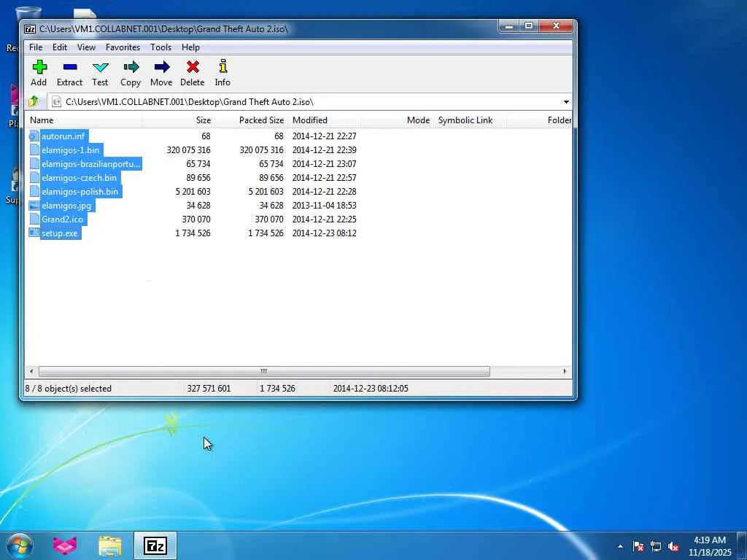Click the horizontal scrollbar thumb
Screen dimensions: 747x560
click(264, 371)
